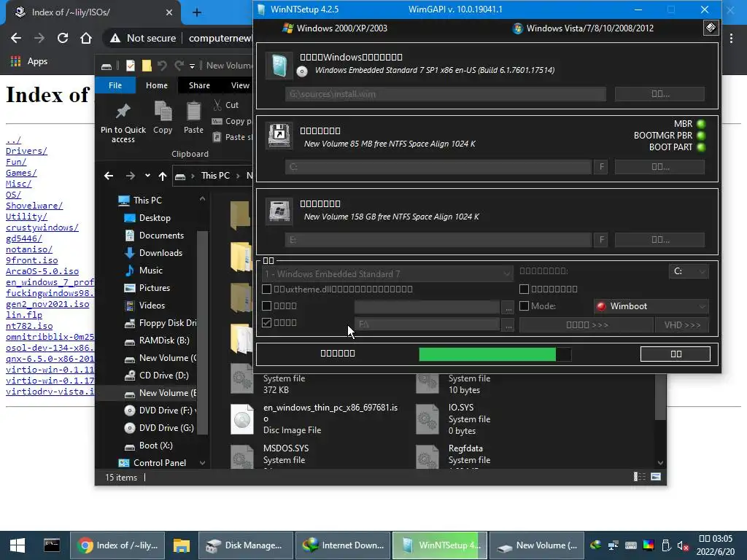Click the installation drive icon in WinNTSetup
This screenshot has width=747, height=560.
point(279,211)
